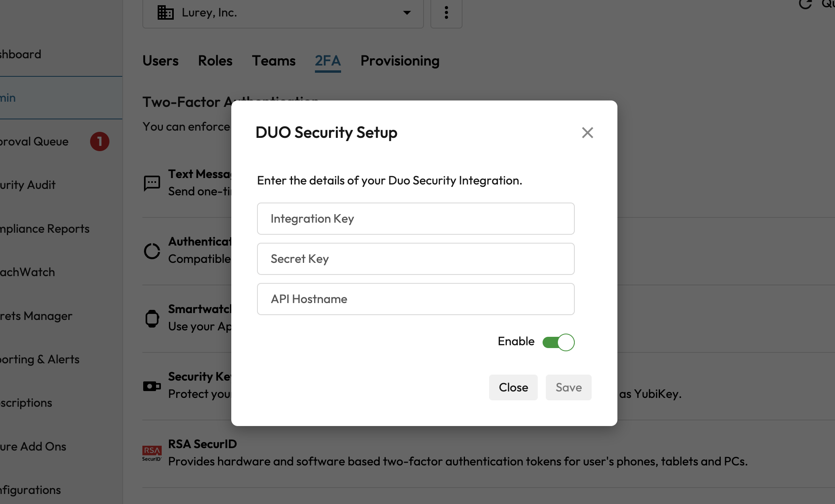The image size is (835, 504).
Task: Click the API Hostname field
Action: 415,299
